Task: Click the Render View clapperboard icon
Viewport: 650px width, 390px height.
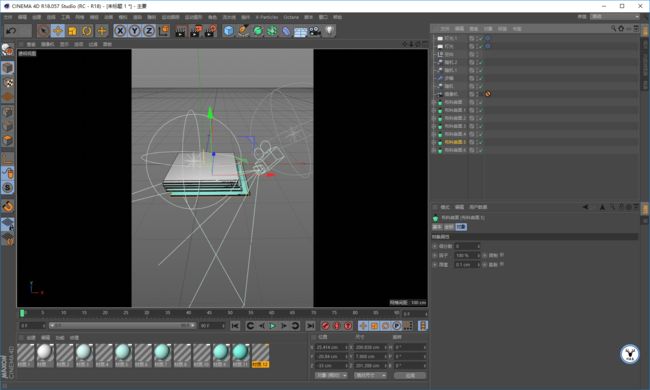Action: click(x=180, y=31)
